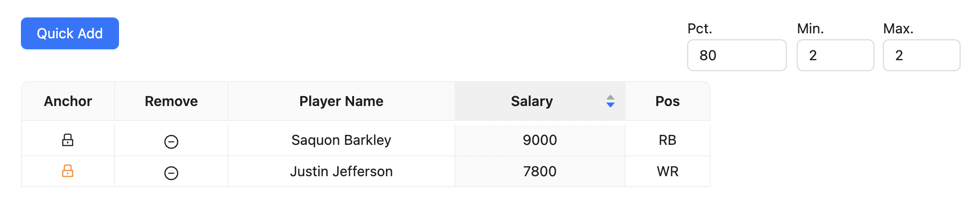980x220 pixels.
Task: Click the 7800 salary cell
Action: tap(540, 171)
